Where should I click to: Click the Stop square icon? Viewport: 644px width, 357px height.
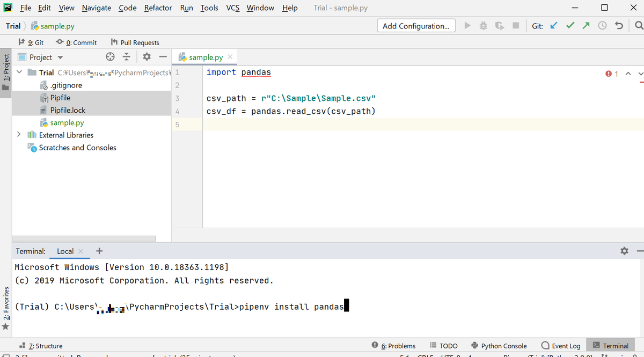(515, 26)
